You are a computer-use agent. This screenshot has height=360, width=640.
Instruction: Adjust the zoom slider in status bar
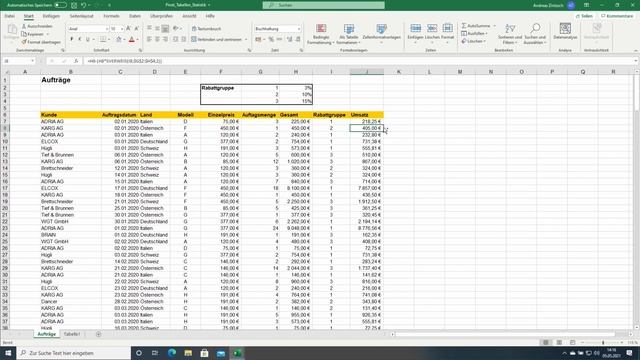603,342
